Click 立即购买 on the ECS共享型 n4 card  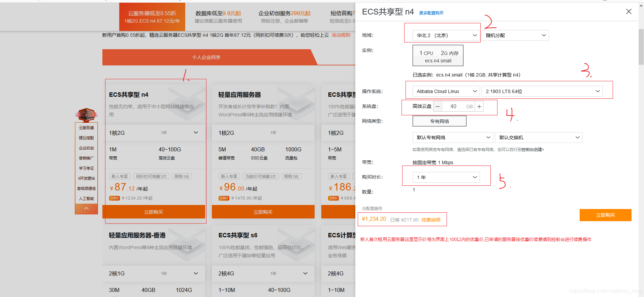click(154, 212)
